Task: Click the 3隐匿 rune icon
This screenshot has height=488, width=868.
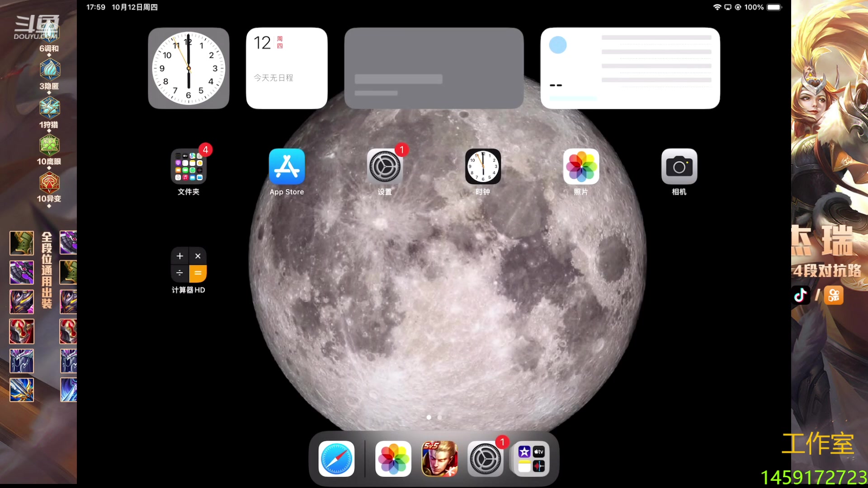Action: coord(50,70)
